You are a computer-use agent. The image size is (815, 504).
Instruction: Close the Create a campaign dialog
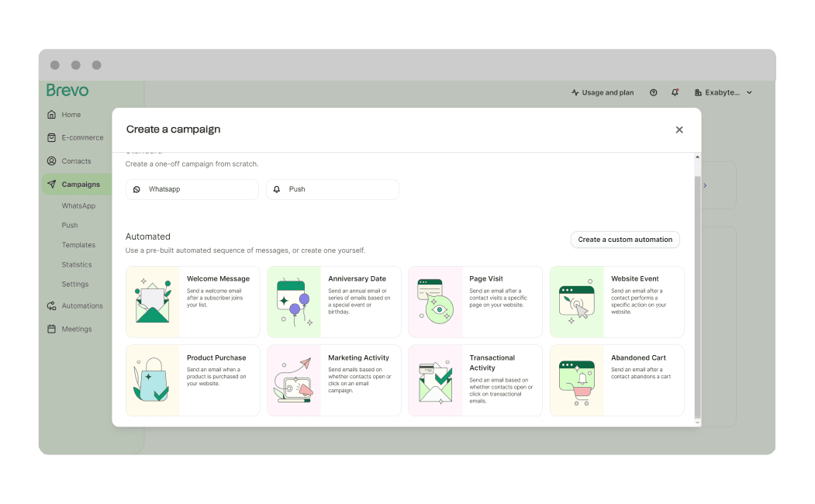coord(679,129)
